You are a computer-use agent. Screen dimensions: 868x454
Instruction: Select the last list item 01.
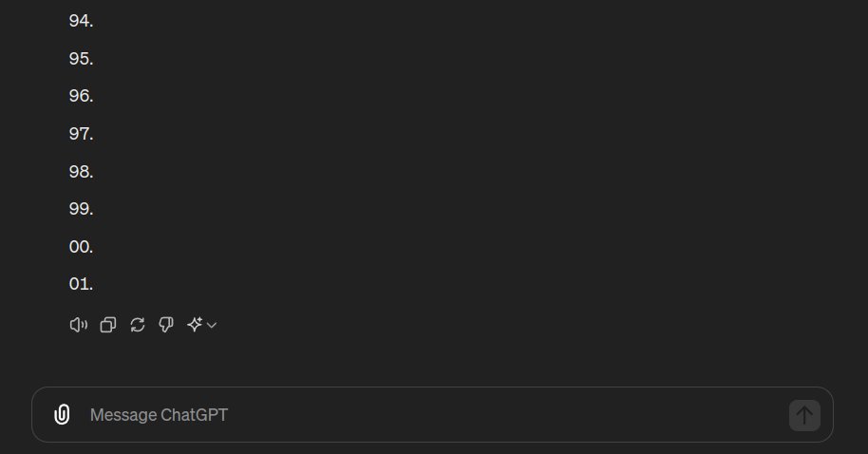tap(81, 284)
